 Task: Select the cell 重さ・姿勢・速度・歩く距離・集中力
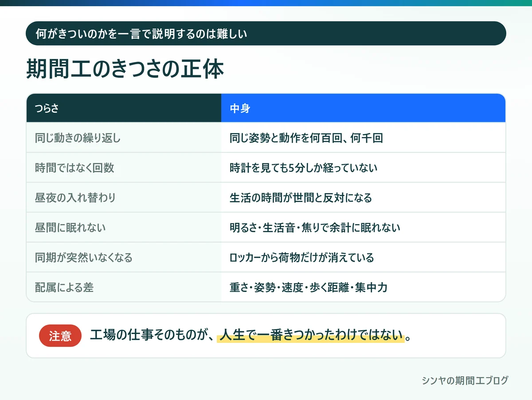click(x=363, y=287)
